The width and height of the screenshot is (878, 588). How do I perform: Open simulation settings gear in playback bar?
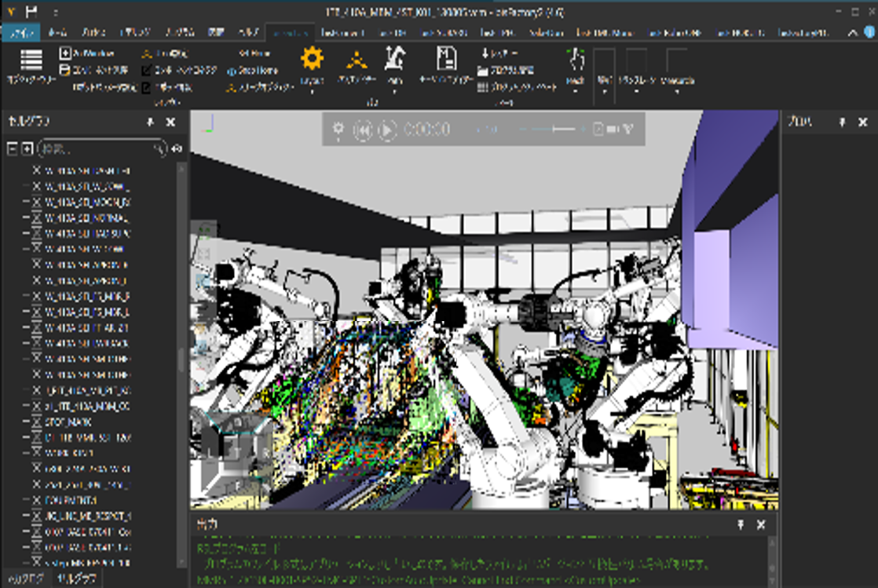pyautogui.click(x=338, y=130)
